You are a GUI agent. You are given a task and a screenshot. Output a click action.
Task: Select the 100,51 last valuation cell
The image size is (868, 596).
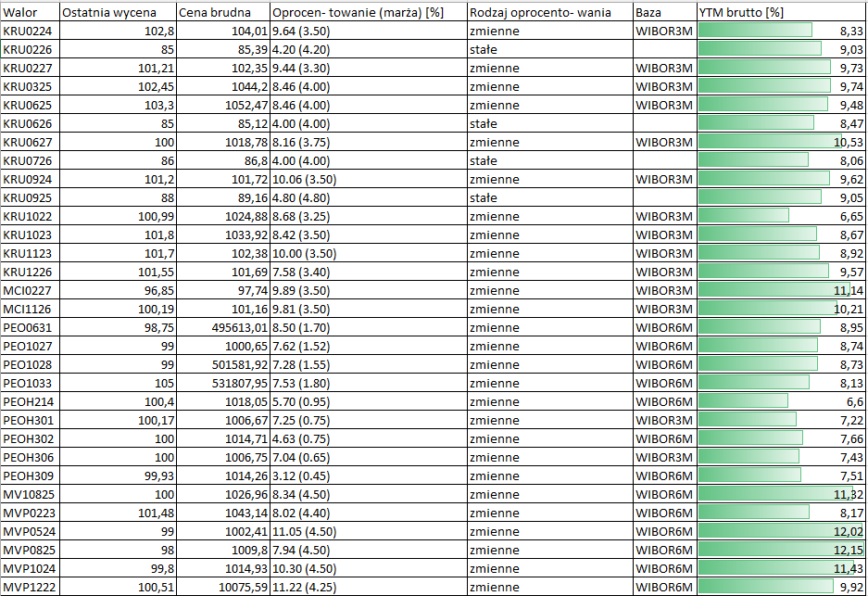click(x=118, y=587)
